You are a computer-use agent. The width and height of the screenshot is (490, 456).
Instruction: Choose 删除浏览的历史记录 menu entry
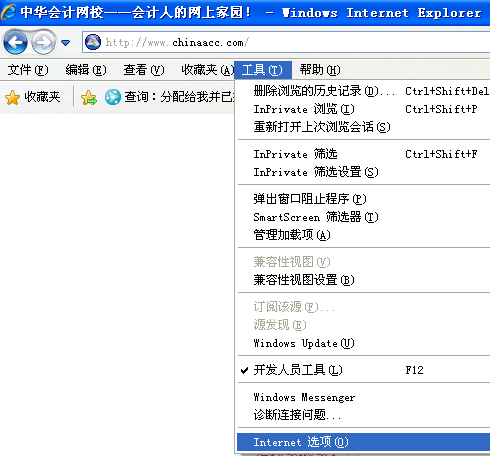(363, 91)
